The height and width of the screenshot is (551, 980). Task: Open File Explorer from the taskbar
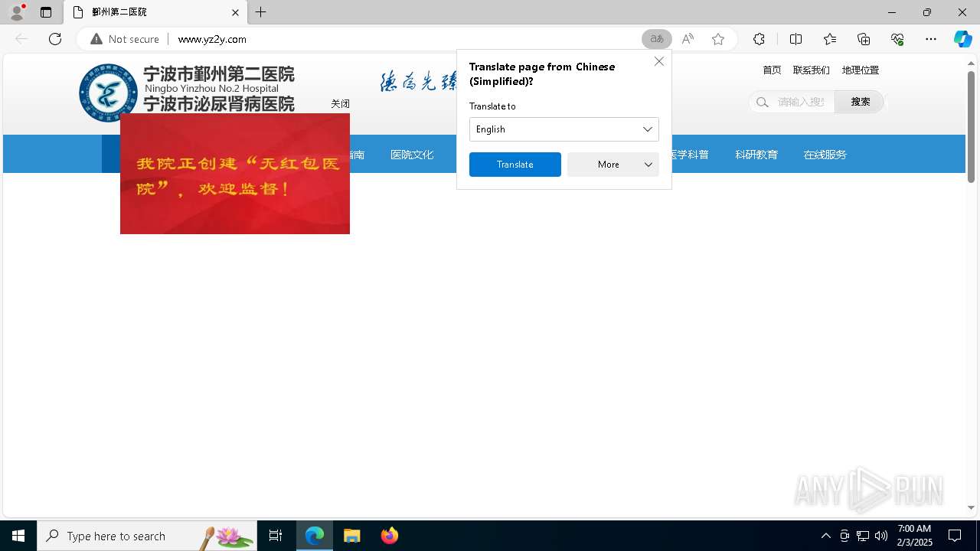click(352, 536)
